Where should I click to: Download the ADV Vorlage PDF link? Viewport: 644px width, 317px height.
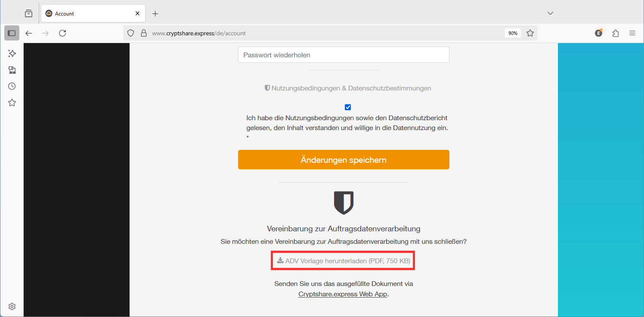[x=344, y=261]
